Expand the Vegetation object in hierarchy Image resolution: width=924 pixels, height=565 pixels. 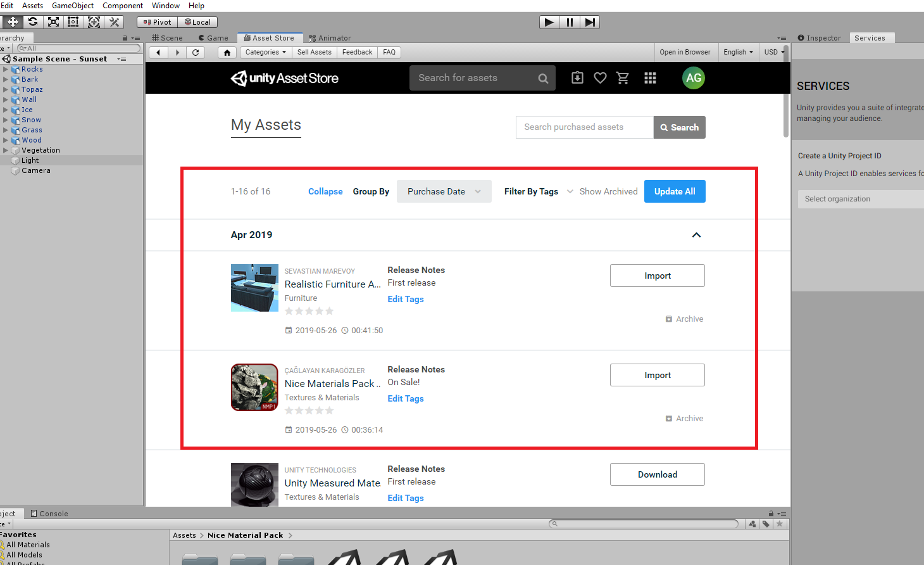pos(6,150)
